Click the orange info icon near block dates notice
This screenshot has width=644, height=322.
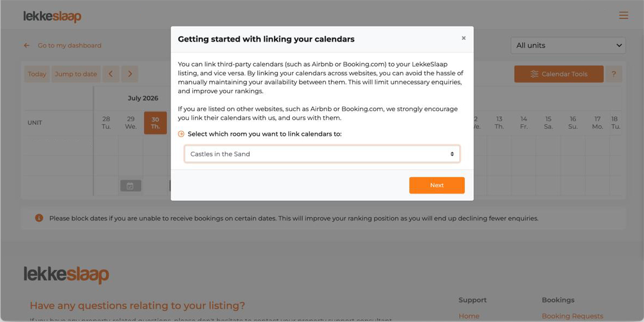(39, 218)
